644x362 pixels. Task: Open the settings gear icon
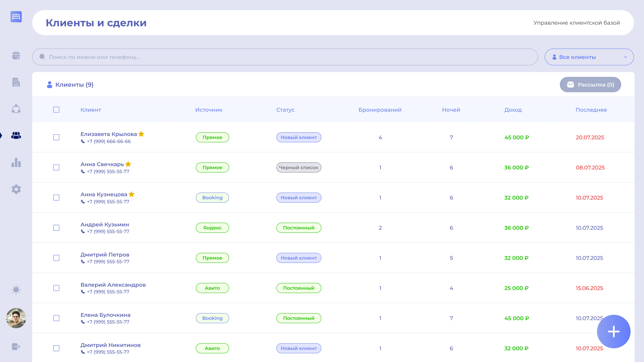pyautogui.click(x=16, y=189)
